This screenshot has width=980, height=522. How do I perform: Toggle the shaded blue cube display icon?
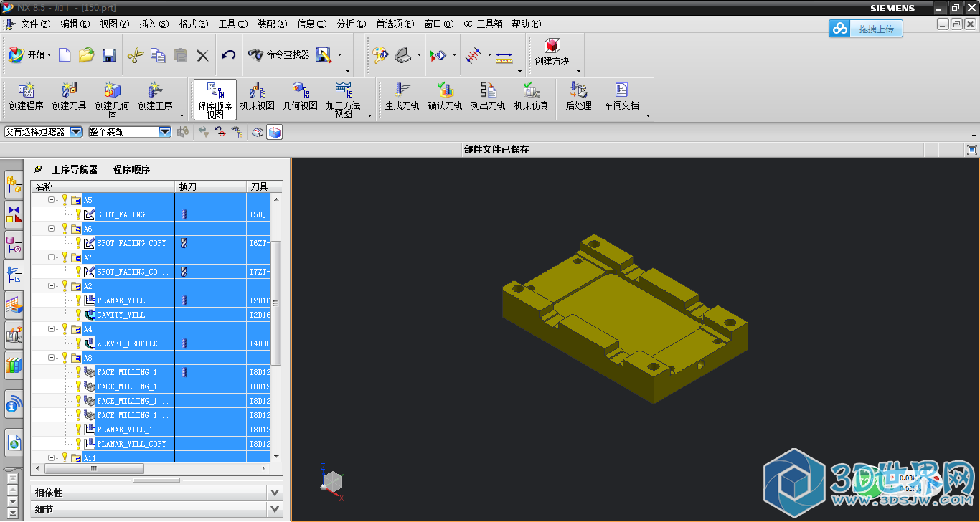pyautogui.click(x=274, y=132)
